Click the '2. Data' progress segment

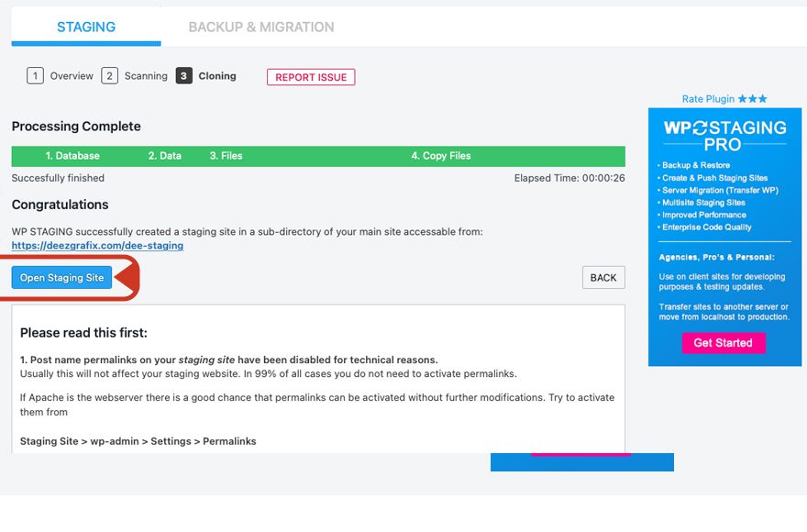[163, 155]
